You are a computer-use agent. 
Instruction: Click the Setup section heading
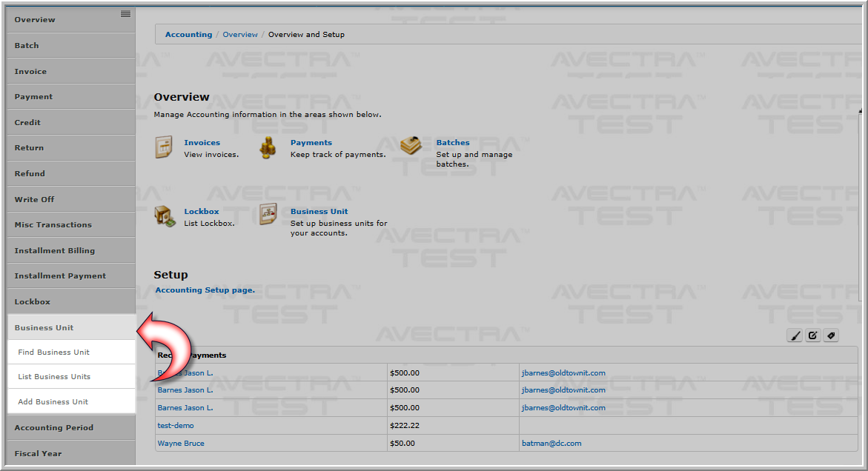170,275
